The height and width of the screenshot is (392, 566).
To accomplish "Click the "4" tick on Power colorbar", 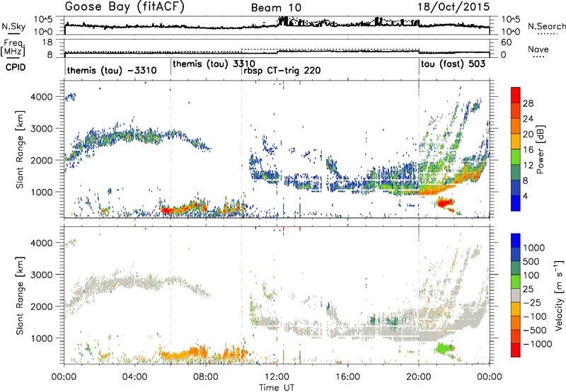I will 526,197.
